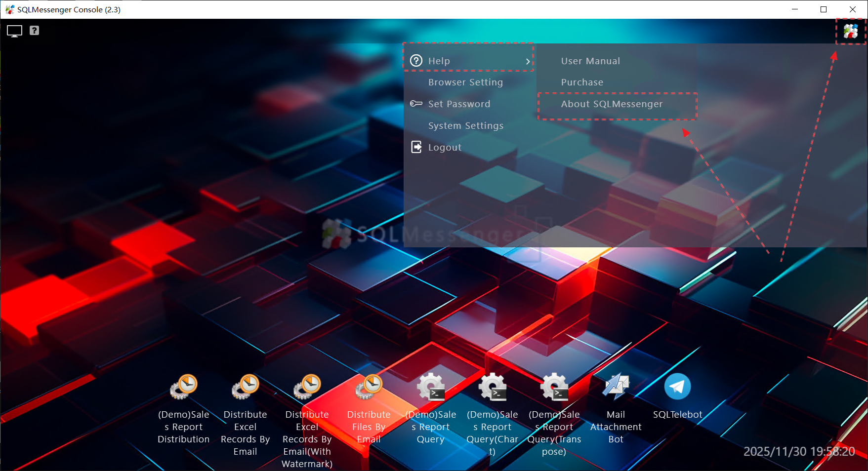Open the SQLMessenger logo menu icon
The height and width of the screenshot is (471, 868).
point(851,31)
